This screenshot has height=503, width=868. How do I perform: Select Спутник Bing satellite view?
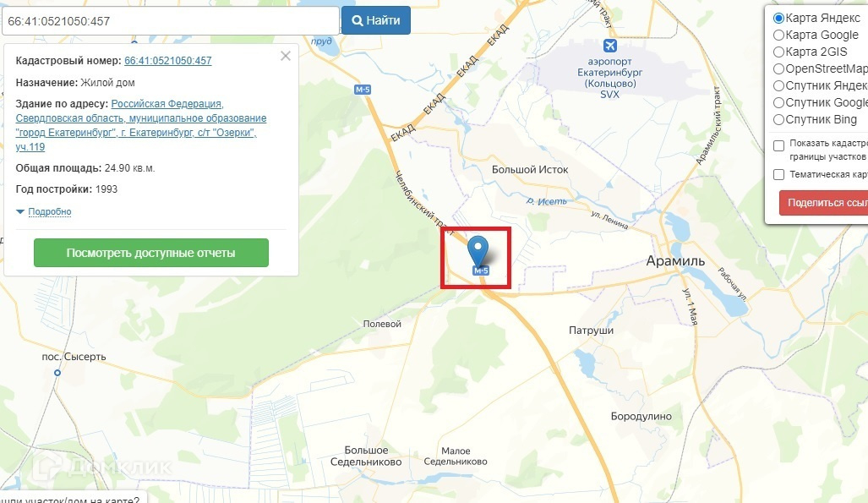pos(779,120)
